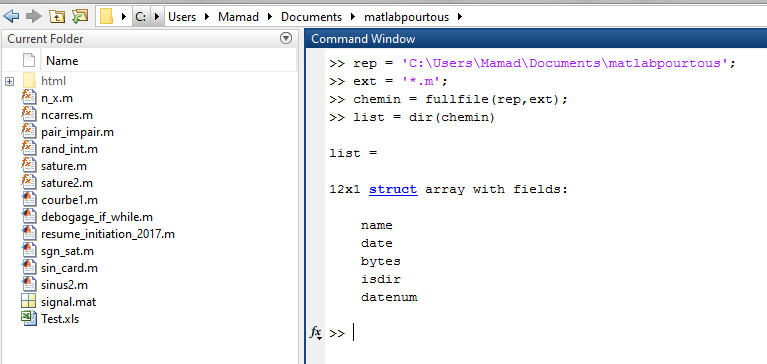Viewport: 767px width, 364px height.
Task: Select the sinus2.m script file icon
Action: 29,284
